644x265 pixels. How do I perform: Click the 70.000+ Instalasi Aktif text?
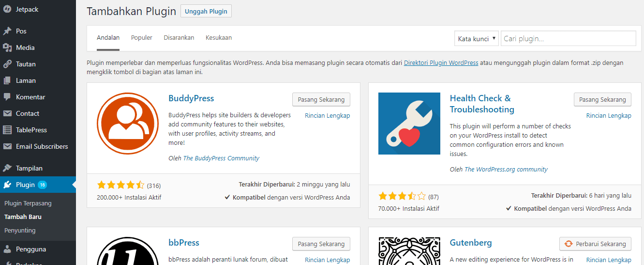click(x=409, y=208)
